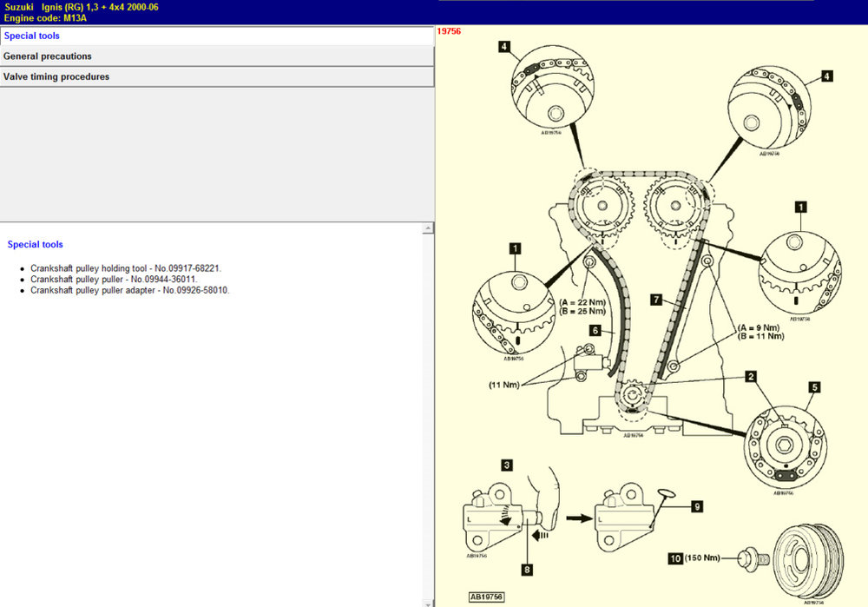Click the red diagram number 19756
868x607 pixels.
pyautogui.click(x=449, y=31)
